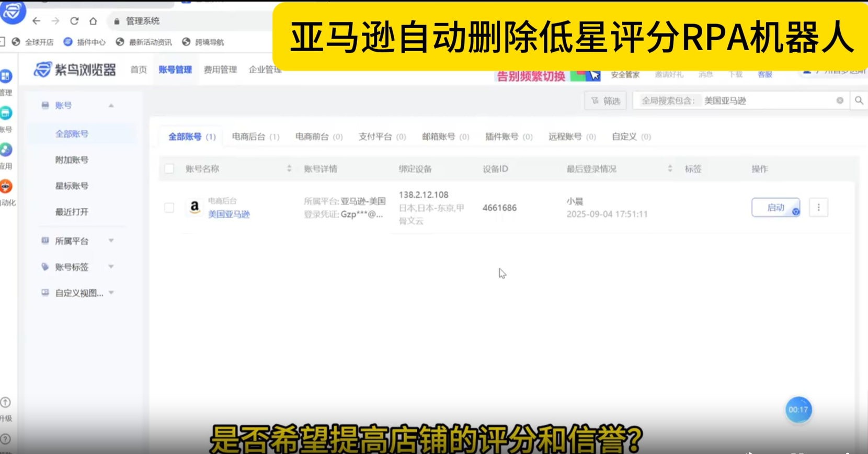The height and width of the screenshot is (454, 868).
Task: Click the browser back arrow
Action: pyautogui.click(x=36, y=21)
